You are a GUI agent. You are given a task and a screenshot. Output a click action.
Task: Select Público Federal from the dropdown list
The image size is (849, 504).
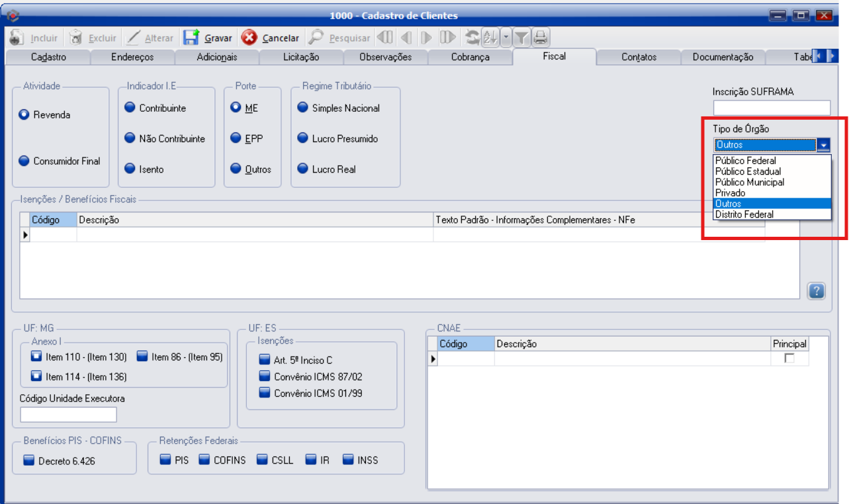click(745, 161)
